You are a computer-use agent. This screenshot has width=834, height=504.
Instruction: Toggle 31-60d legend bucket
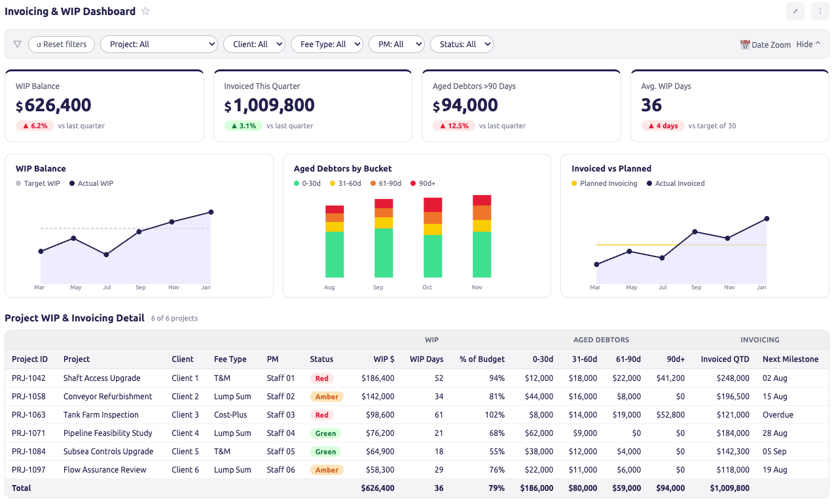pos(346,183)
